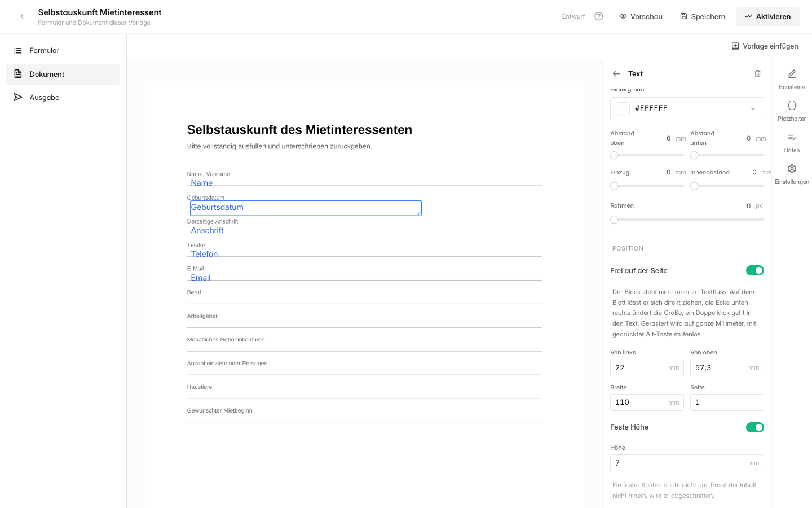Select the Email placeholder in the document
Image resolution: width=812 pixels, height=508 pixels.
[200, 278]
